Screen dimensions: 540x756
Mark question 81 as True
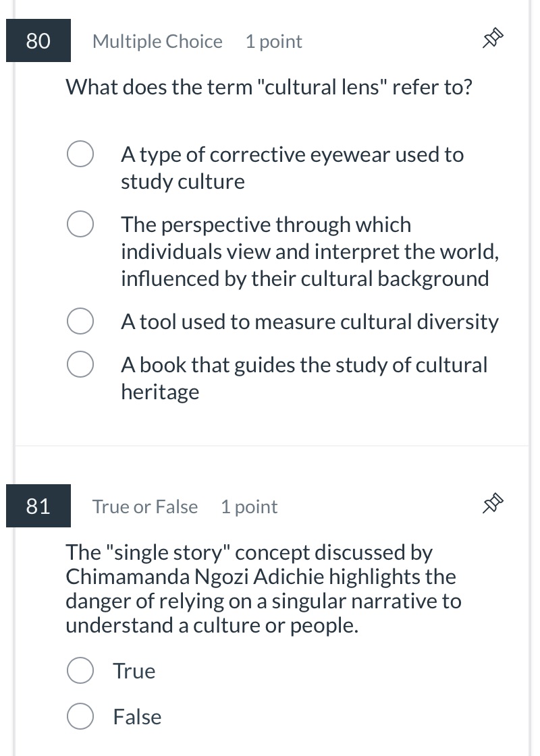[x=80, y=671]
